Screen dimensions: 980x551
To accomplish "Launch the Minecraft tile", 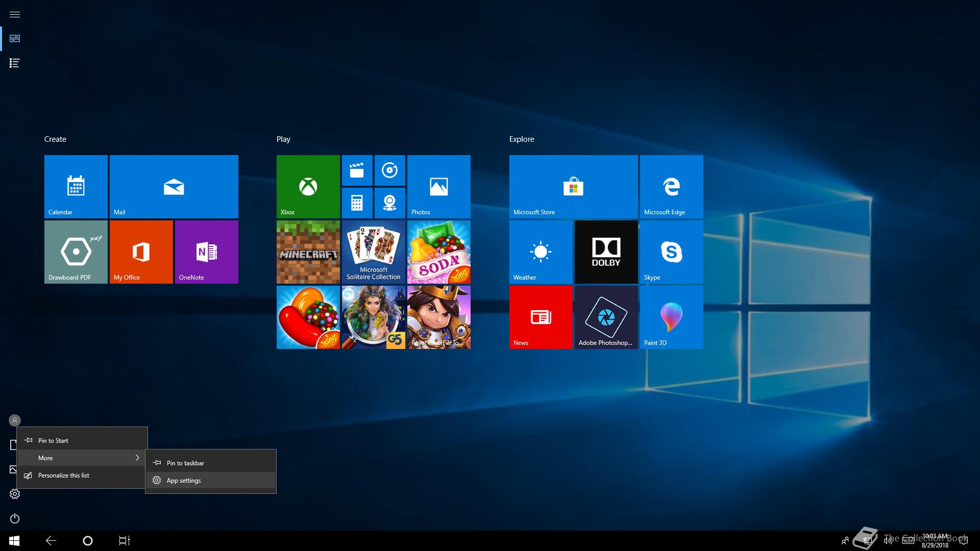I will [x=308, y=252].
